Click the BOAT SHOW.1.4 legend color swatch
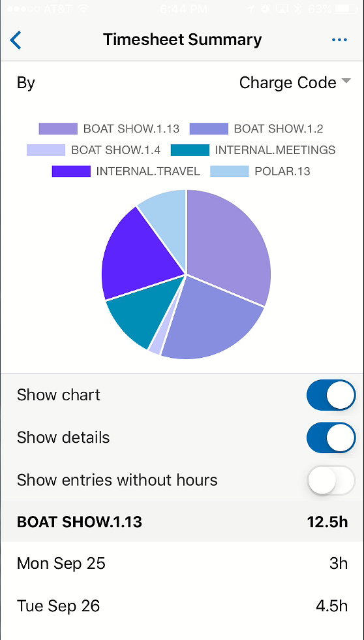364x640 pixels. tap(46, 150)
